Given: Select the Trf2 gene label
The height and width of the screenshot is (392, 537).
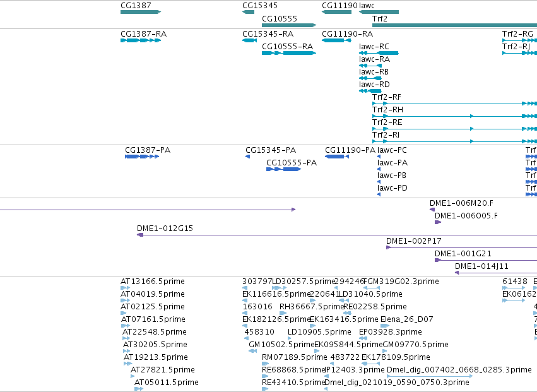Looking at the screenshot, I should click(380, 19).
